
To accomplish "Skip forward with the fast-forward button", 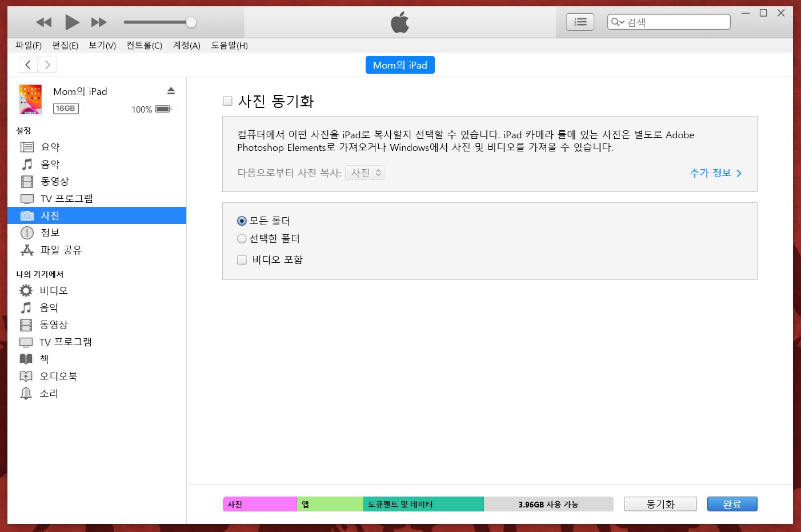I will pos(99,22).
